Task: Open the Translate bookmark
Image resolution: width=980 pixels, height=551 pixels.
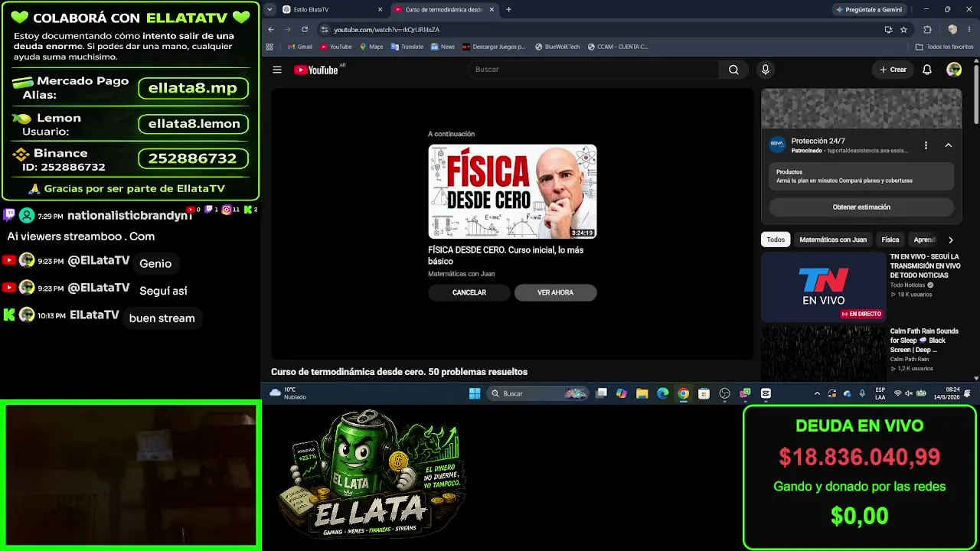Action: tap(407, 47)
